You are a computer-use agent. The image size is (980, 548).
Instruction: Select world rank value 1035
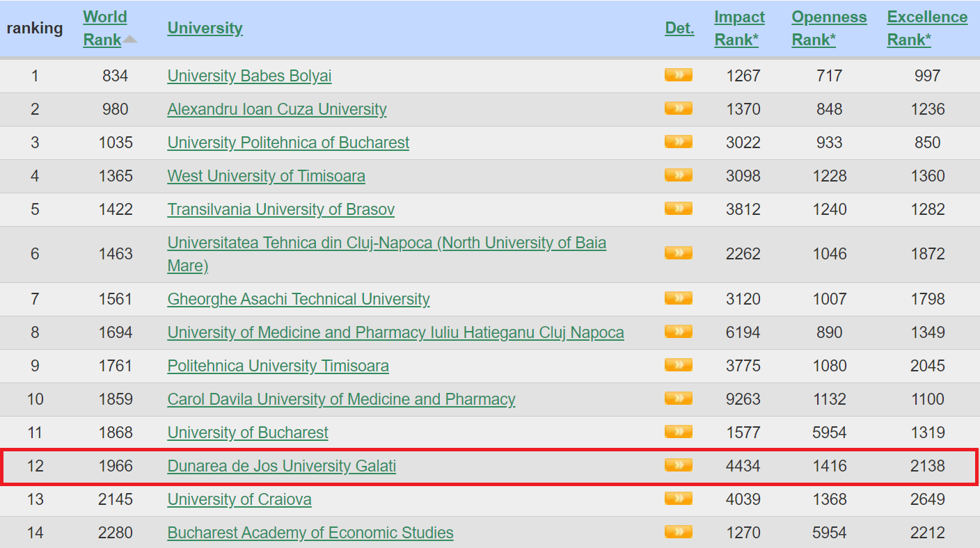[x=116, y=143]
